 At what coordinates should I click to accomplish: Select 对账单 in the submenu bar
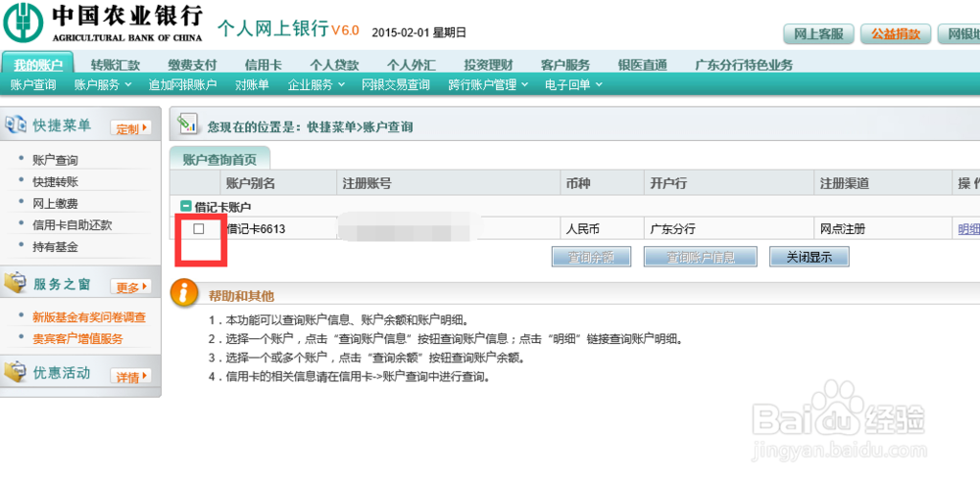(x=252, y=85)
